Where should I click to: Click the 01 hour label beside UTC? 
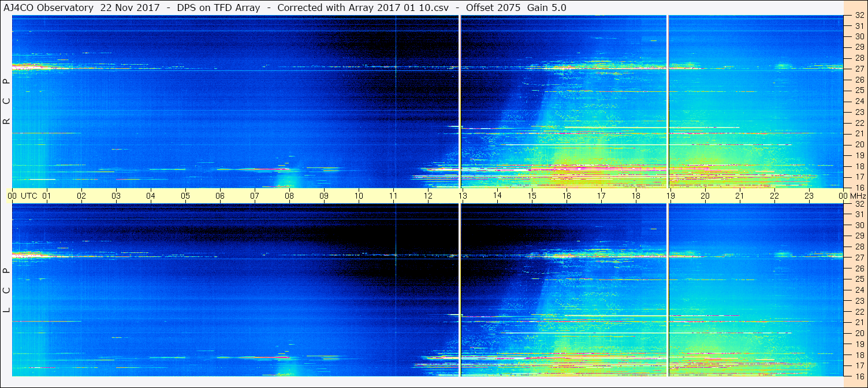47,196
